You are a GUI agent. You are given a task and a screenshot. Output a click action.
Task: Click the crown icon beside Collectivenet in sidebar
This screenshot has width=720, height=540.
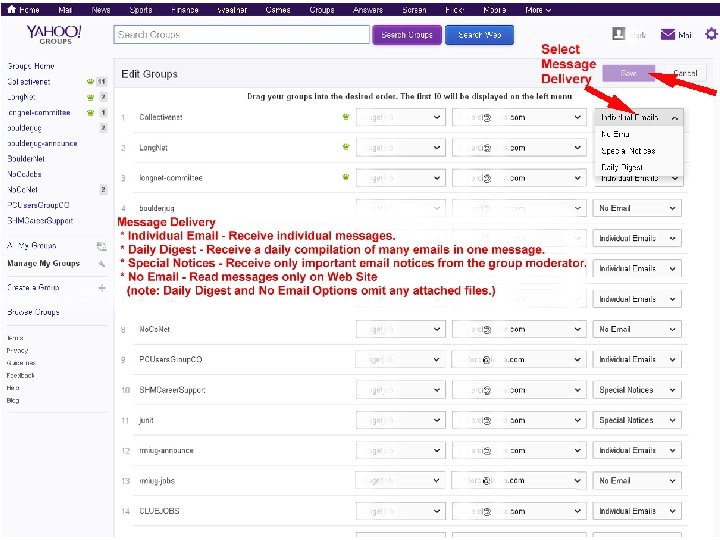pyautogui.click(x=90, y=82)
